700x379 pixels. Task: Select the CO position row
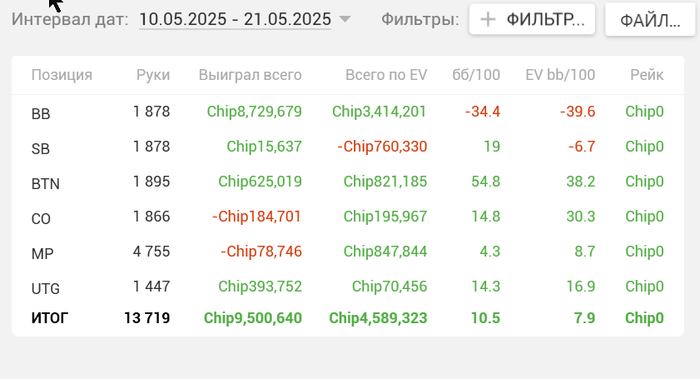[348, 217]
